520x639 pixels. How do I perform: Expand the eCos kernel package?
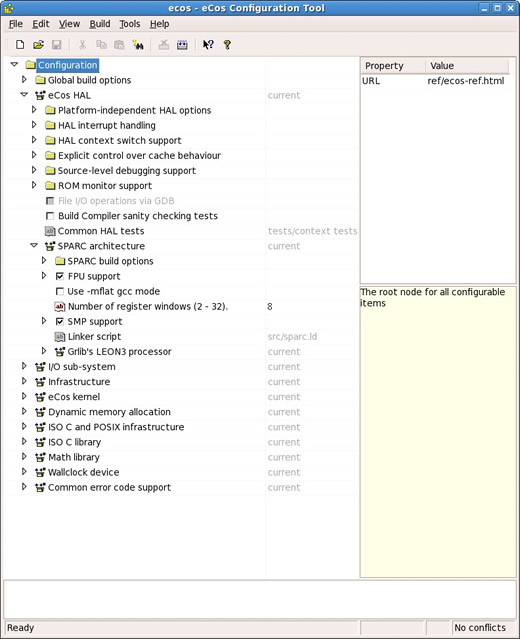click(24, 396)
